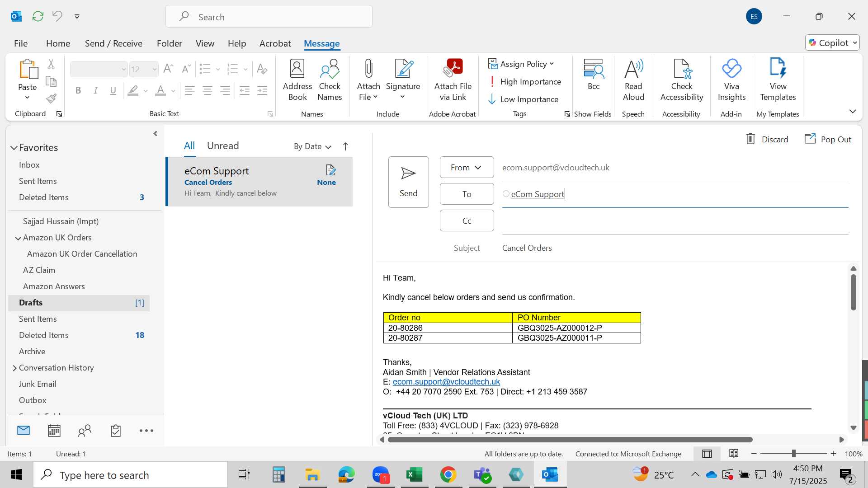Toggle Low Importance tag
This screenshot has height=488, width=868.
tap(524, 99)
